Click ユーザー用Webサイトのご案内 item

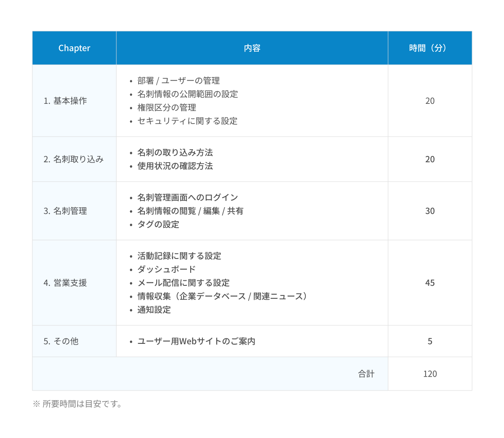pyautogui.click(x=196, y=341)
